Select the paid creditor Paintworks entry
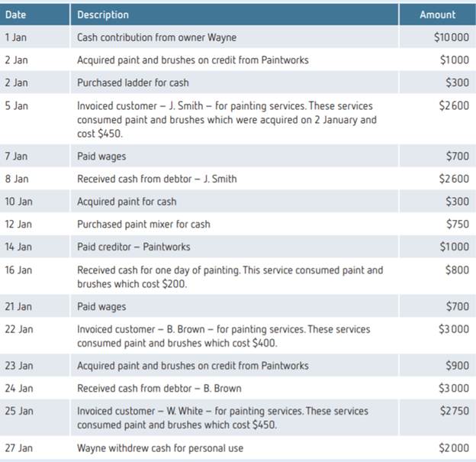The height and width of the screenshot is (462, 476). point(133,247)
